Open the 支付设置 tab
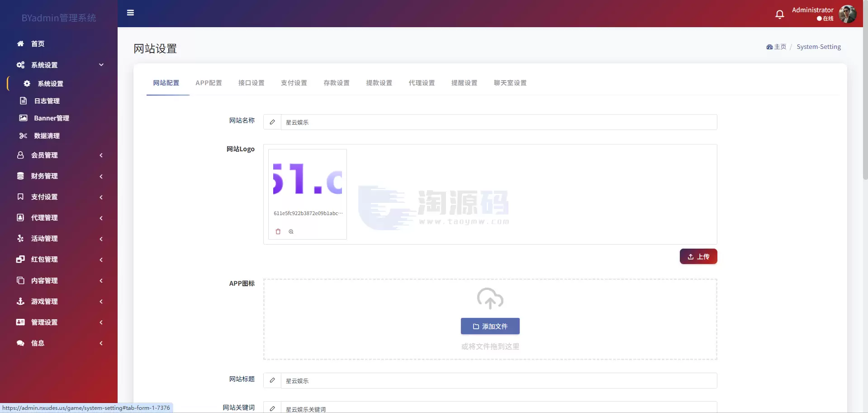868x413 pixels. 294,83
